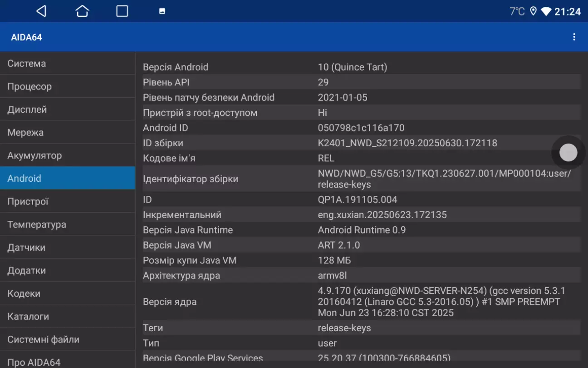Select Процесор in the sidebar

coord(68,86)
